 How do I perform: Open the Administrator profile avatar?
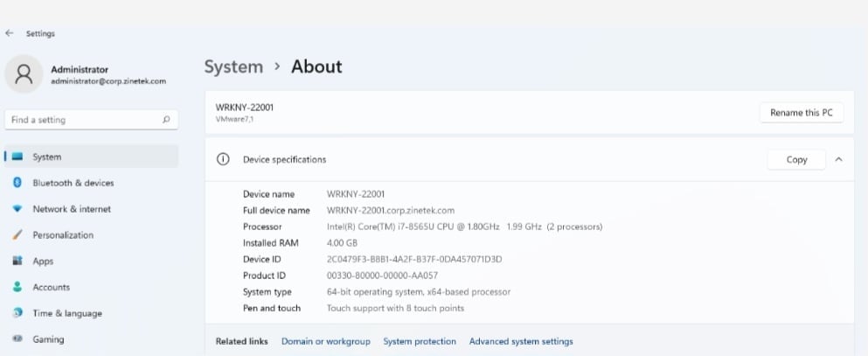coord(24,73)
